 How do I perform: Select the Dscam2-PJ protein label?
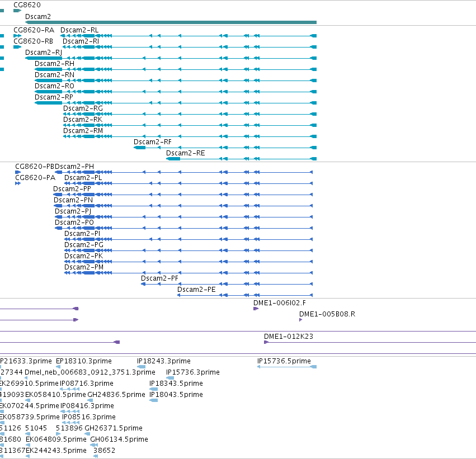pos(73,211)
